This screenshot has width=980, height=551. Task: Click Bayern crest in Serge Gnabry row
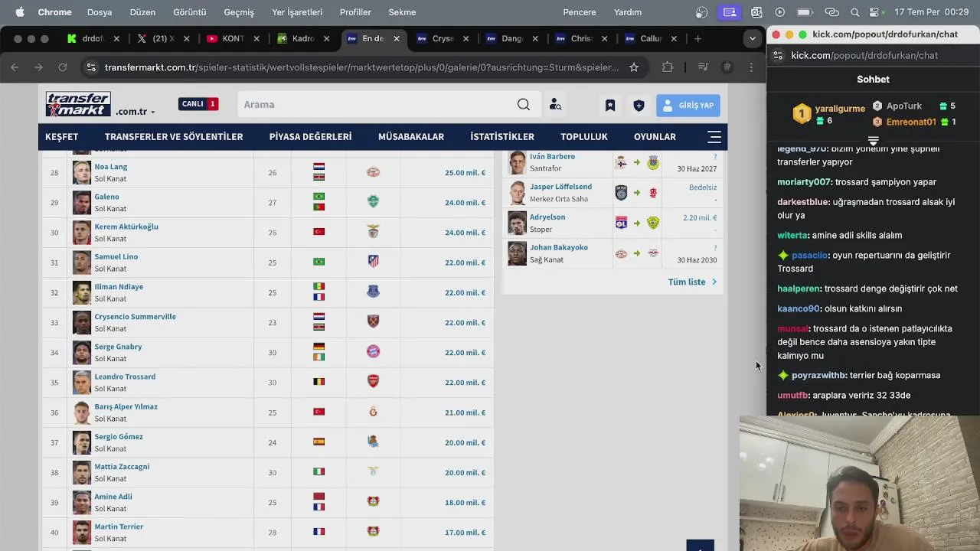click(373, 352)
